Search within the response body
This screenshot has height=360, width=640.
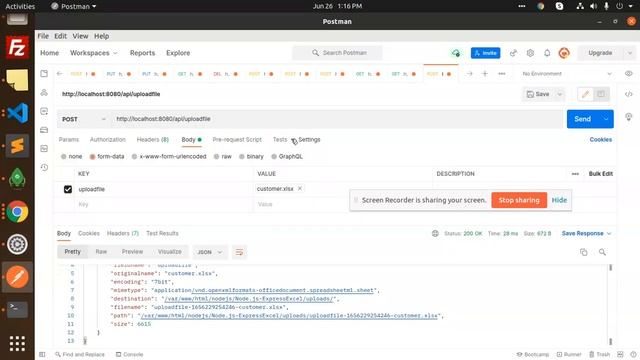coord(602,252)
